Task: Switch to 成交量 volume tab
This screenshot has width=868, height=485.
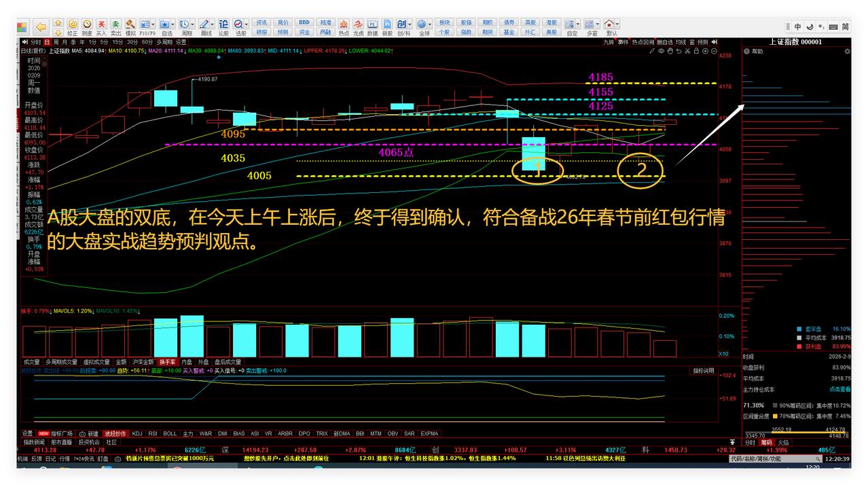Action: pos(31,362)
